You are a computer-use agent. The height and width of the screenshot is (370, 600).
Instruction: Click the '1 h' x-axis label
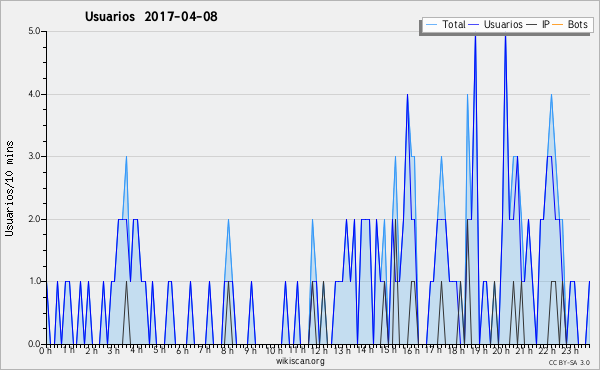(x=69, y=350)
